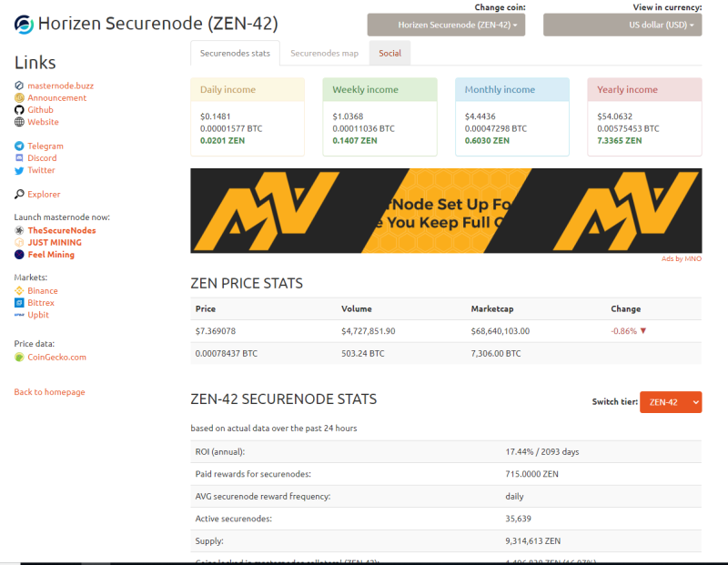728x565 pixels.
Task: Click the CoinGecko gecko icon
Action: [19, 357]
